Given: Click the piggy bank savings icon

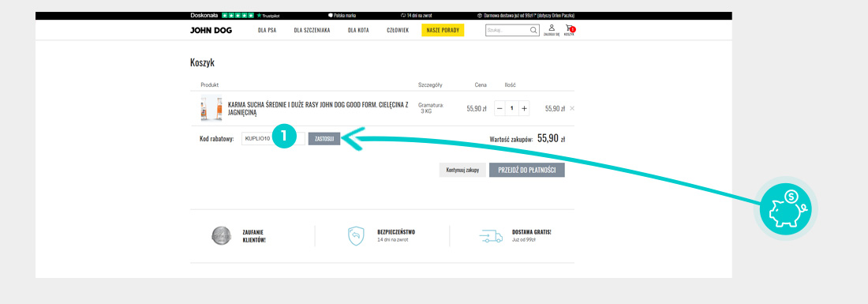Looking at the screenshot, I should pyautogui.click(x=785, y=208).
